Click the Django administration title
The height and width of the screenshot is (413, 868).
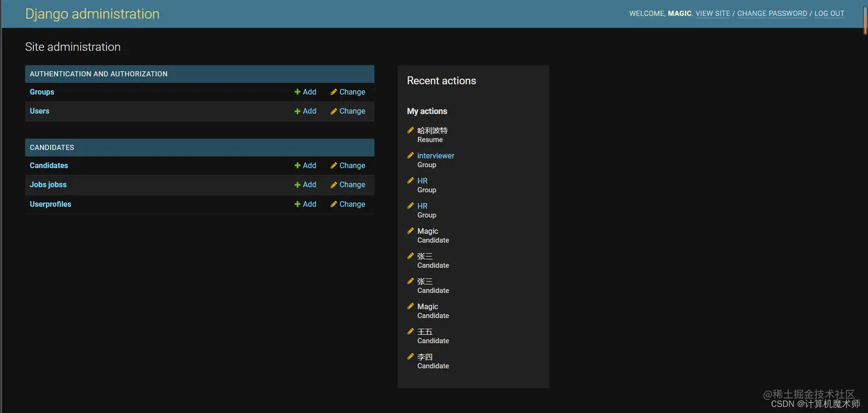point(92,14)
